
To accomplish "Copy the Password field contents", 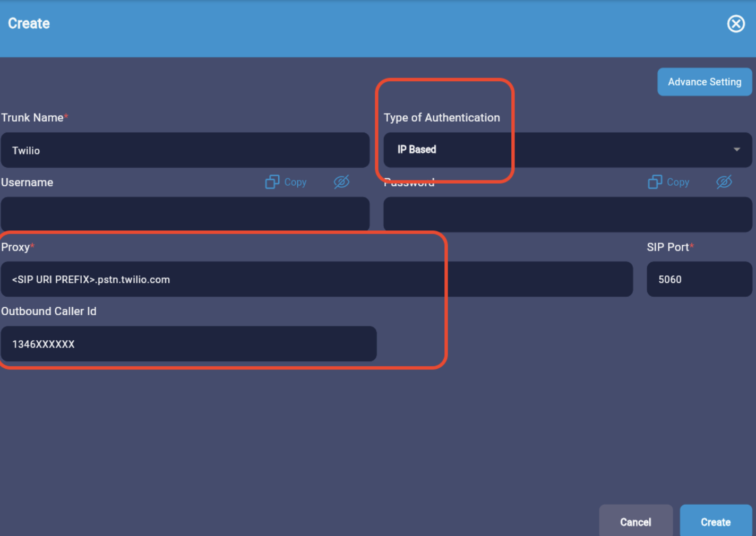I will tap(668, 182).
